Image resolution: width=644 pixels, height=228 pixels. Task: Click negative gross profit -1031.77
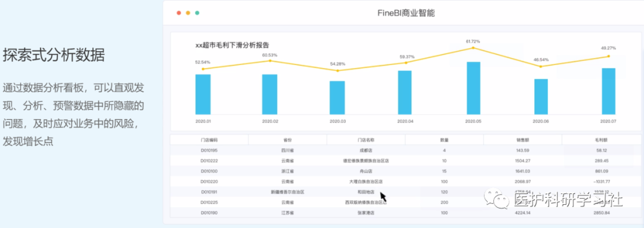[602, 181]
